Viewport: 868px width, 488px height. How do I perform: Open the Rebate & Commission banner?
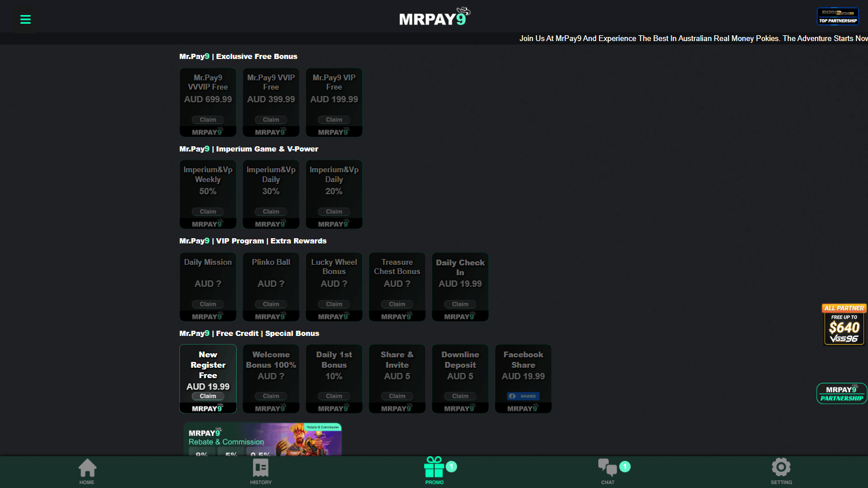click(x=263, y=439)
